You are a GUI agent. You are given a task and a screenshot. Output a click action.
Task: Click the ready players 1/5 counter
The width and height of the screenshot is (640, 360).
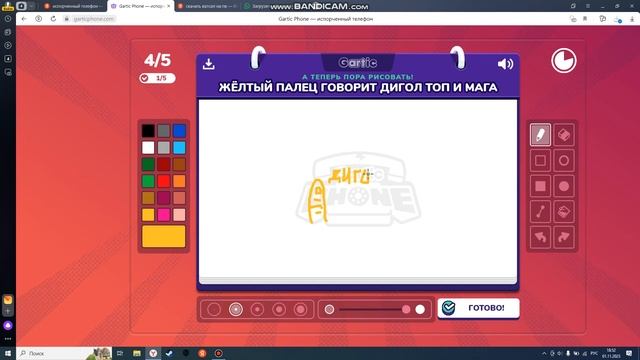tap(157, 78)
